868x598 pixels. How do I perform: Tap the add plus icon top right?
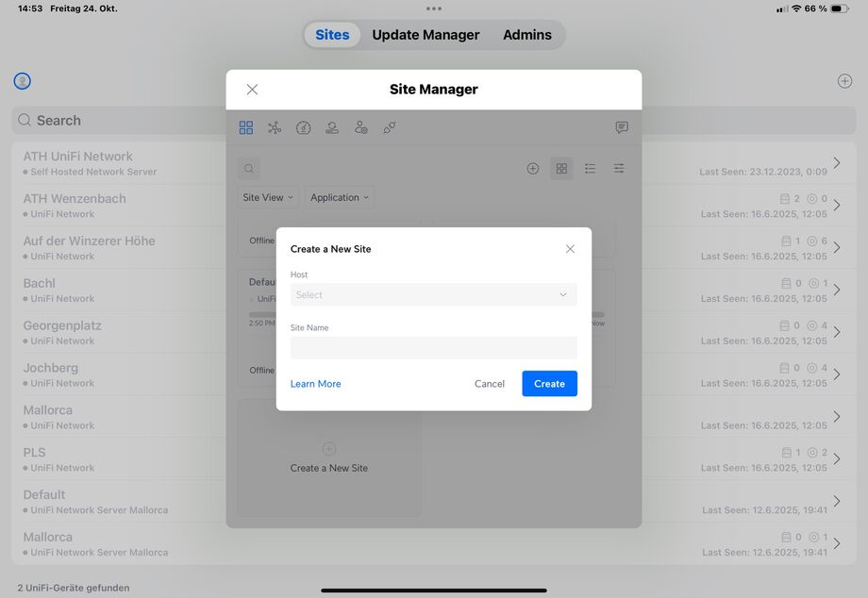click(x=844, y=81)
